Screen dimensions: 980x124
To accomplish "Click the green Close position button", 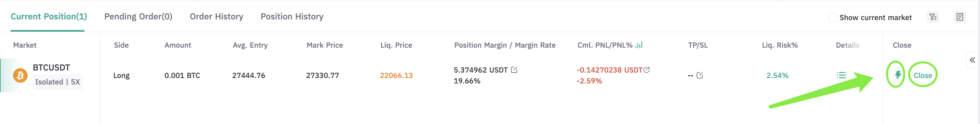I will 923,75.
